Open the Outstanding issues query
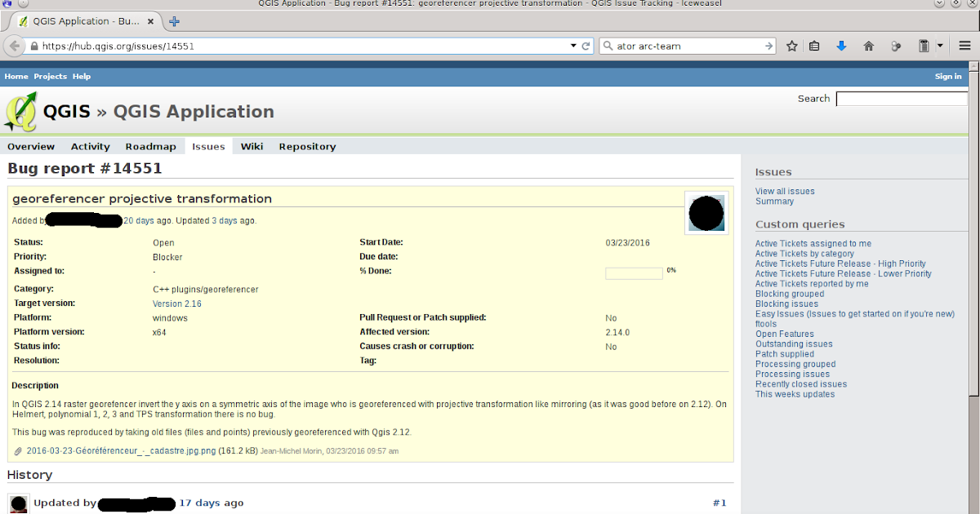 794,344
